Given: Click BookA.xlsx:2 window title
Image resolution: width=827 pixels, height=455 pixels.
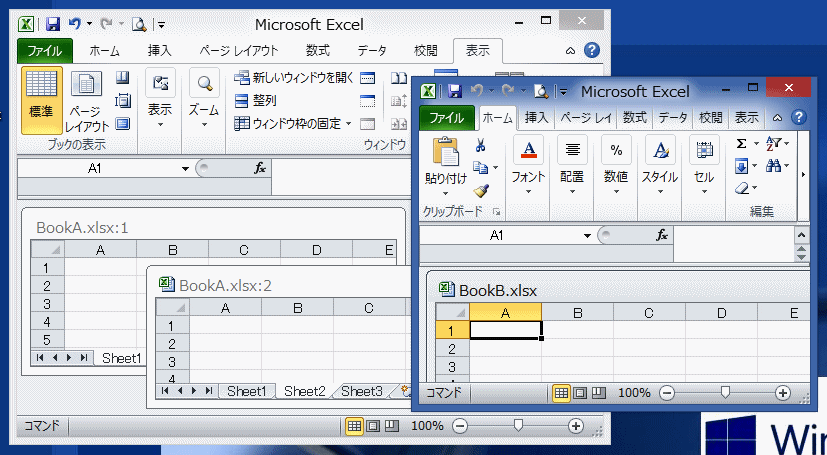Looking at the screenshot, I should pos(225,286).
